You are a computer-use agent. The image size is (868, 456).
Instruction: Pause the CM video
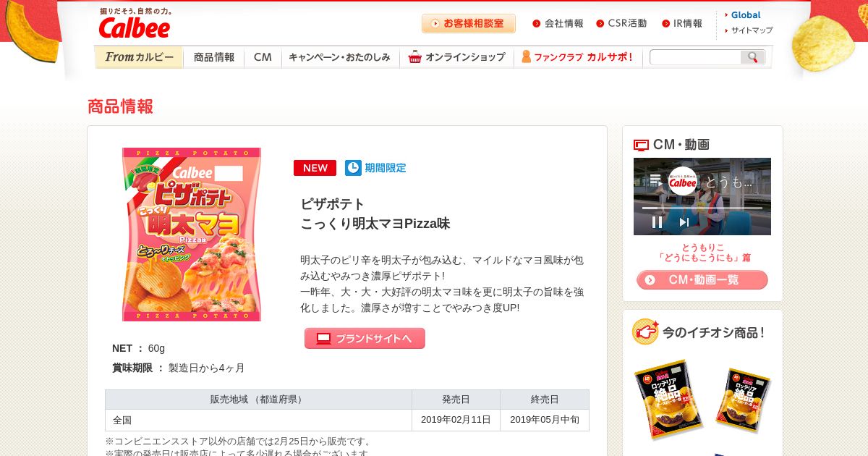tap(657, 222)
